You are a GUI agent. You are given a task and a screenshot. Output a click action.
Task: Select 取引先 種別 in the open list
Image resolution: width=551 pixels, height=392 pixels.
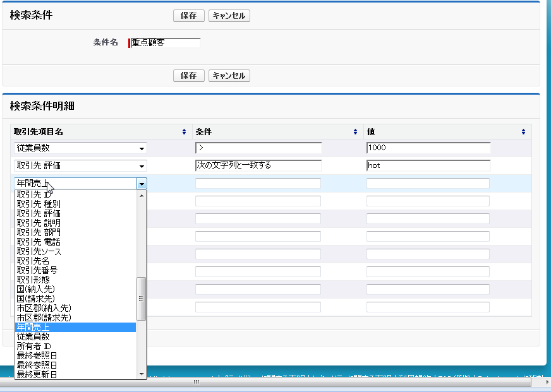76,204
